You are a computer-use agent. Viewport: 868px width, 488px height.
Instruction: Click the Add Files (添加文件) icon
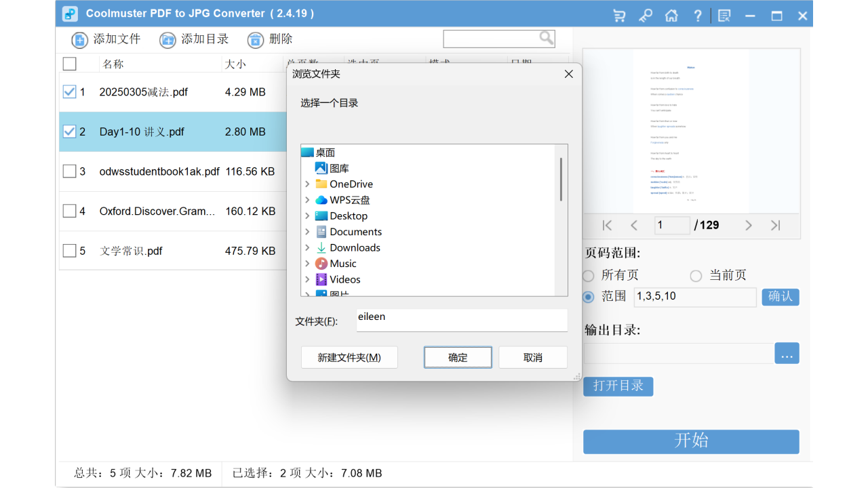pyautogui.click(x=79, y=39)
